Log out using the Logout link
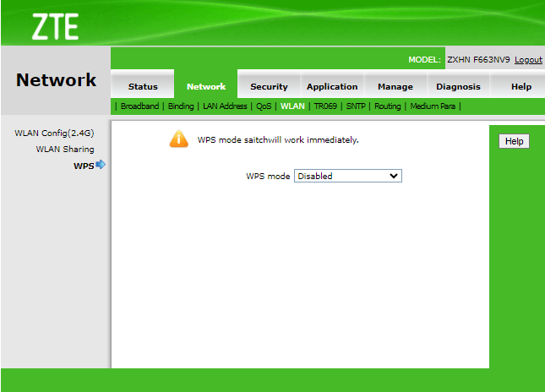 pos(528,60)
